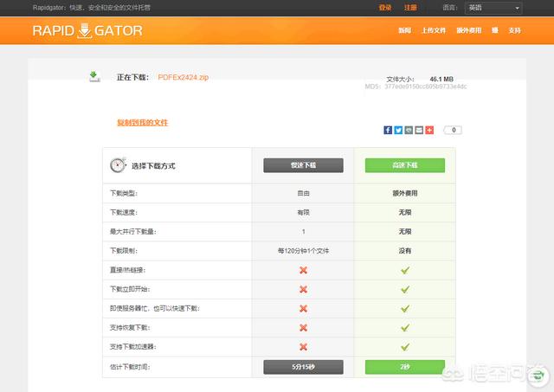Click the 有限 cell in 下载速度 row

point(303,212)
